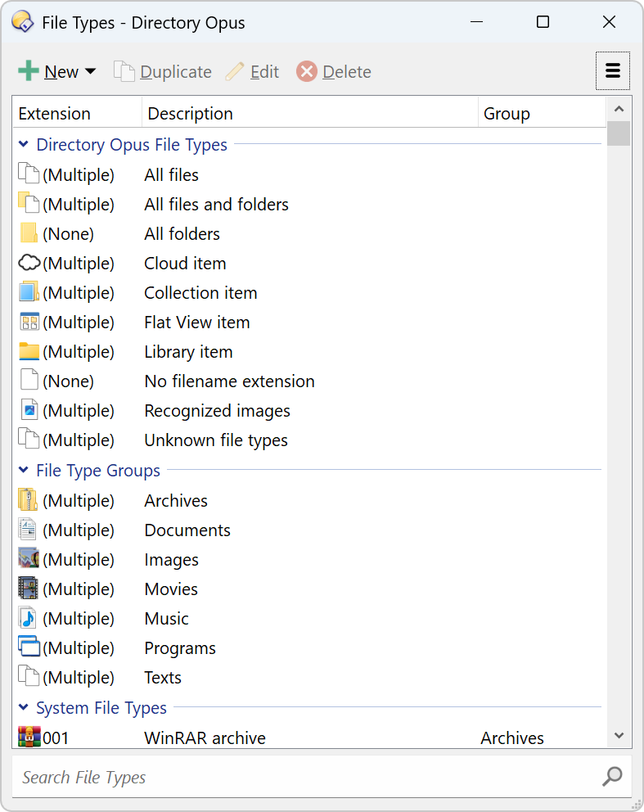Click the scrollbar down arrow
644x812 pixels.
pos(619,736)
